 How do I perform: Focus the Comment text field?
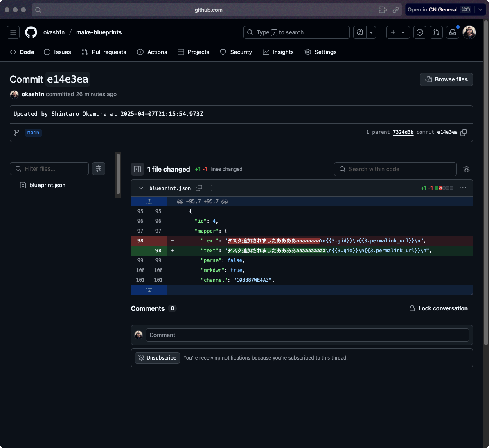pyautogui.click(x=307, y=335)
